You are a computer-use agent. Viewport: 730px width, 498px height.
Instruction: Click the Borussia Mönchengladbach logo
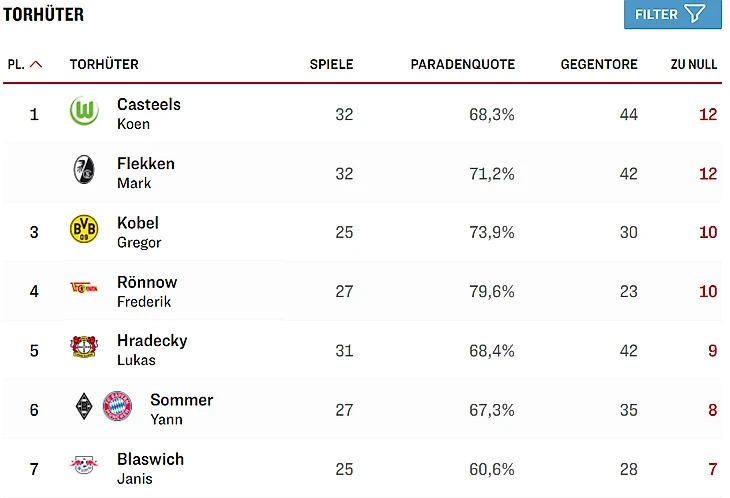(84, 407)
